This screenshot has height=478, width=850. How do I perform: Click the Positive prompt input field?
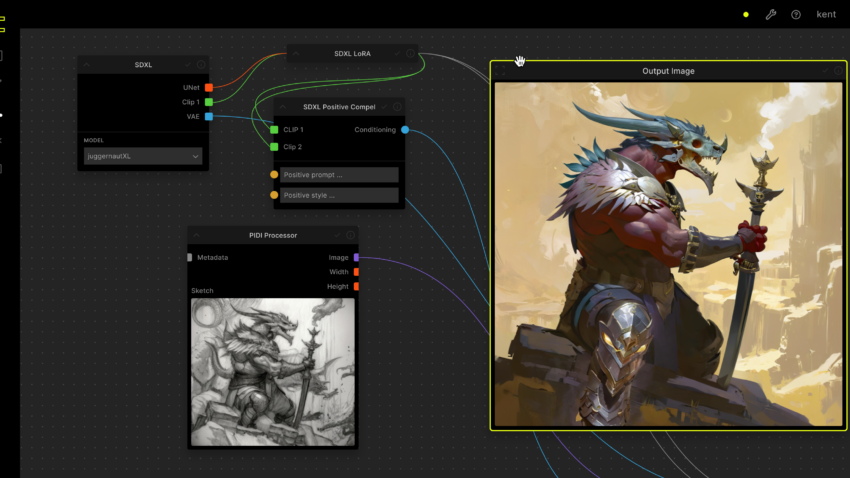[339, 175]
